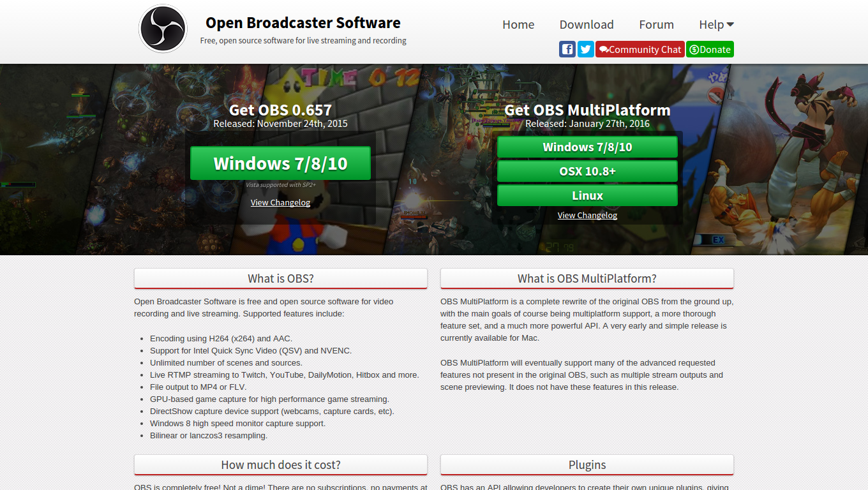Click 'Released: January 27th, 2016' text
The image size is (868, 490).
point(587,124)
